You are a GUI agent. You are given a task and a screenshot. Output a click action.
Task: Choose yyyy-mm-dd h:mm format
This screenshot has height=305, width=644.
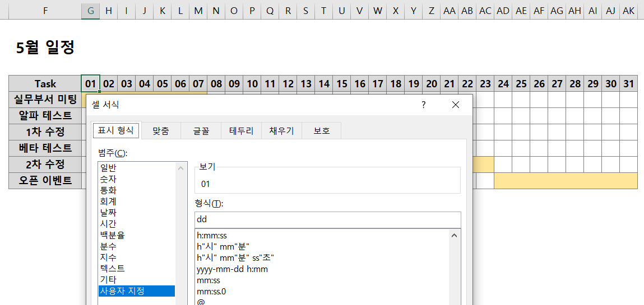coord(322,269)
